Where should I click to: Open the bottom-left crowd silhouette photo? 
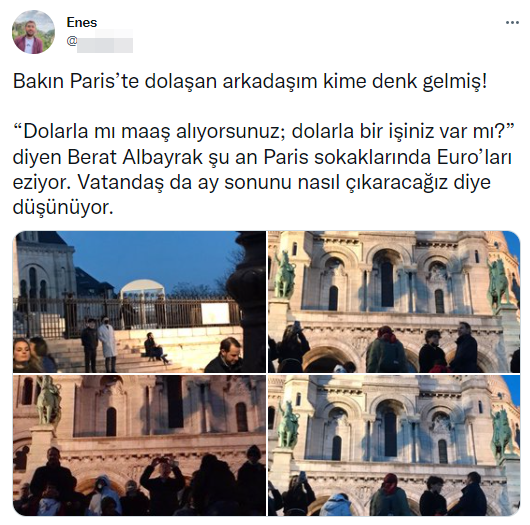tap(139, 445)
